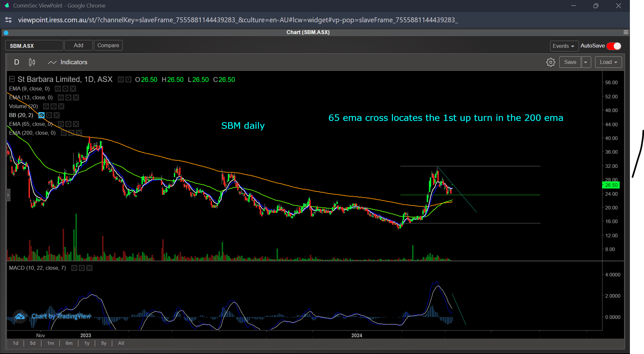Click the Save button
The image size is (644, 354).
click(x=570, y=62)
